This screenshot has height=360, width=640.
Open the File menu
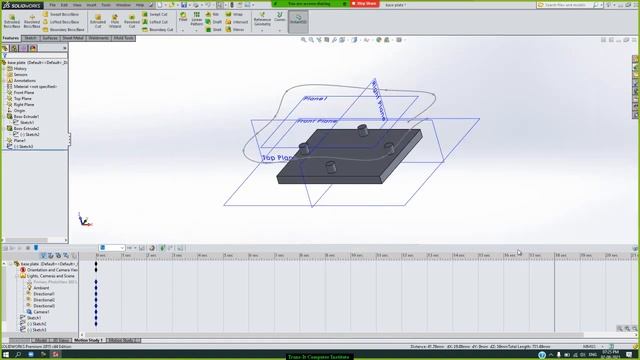53,5
